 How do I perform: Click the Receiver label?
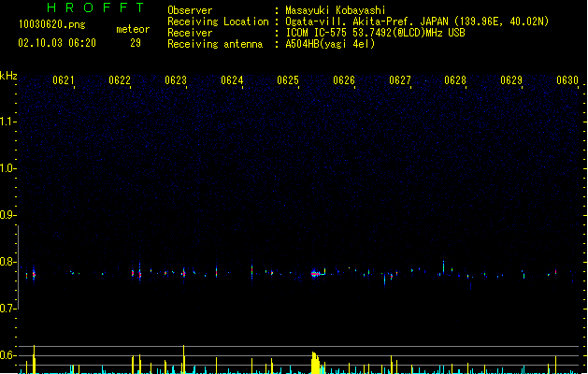pos(190,33)
